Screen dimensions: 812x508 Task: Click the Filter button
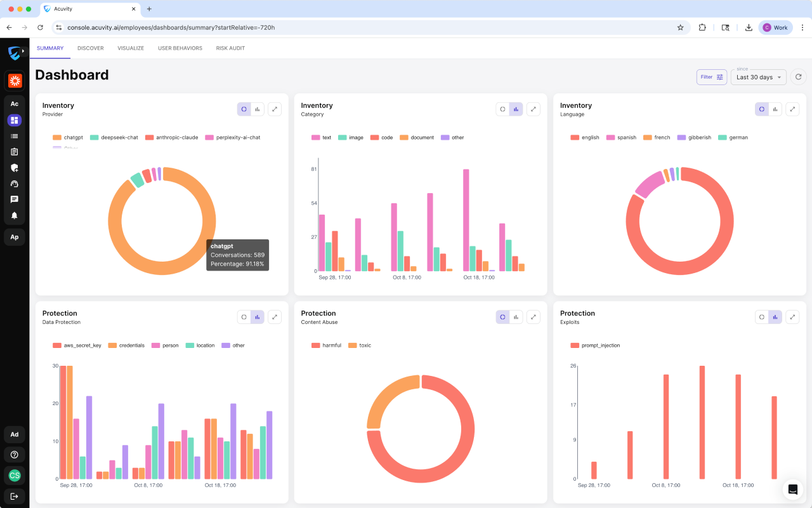pyautogui.click(x=712, y=77)
